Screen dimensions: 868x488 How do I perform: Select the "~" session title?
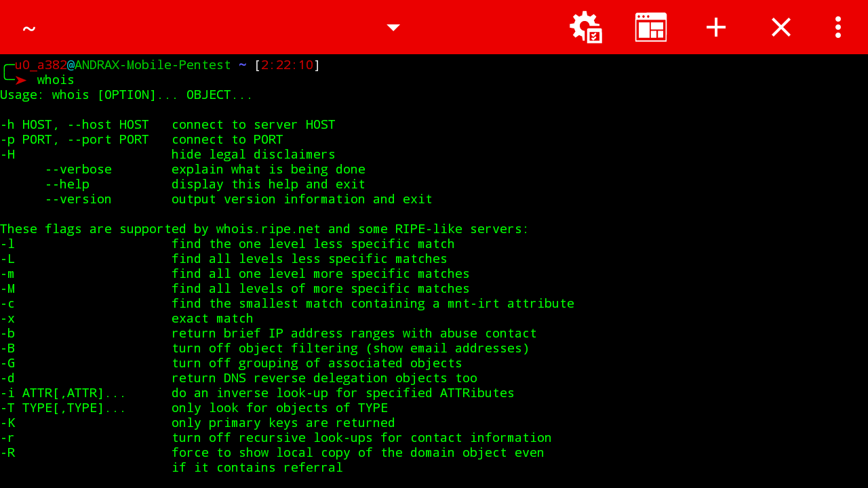click(28, 28)
